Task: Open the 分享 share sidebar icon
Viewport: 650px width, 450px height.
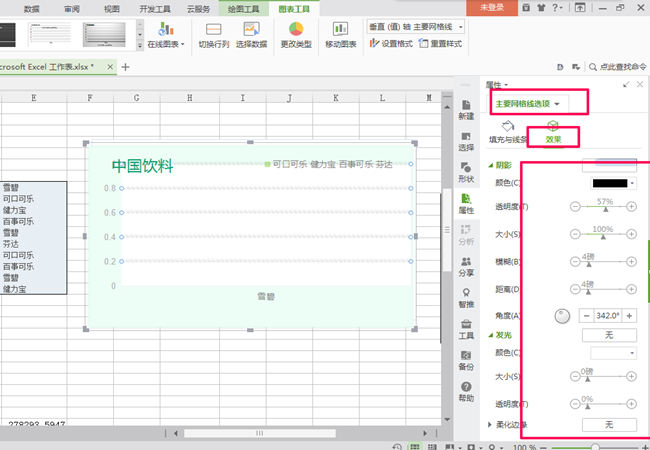Action: click(466, 266)
